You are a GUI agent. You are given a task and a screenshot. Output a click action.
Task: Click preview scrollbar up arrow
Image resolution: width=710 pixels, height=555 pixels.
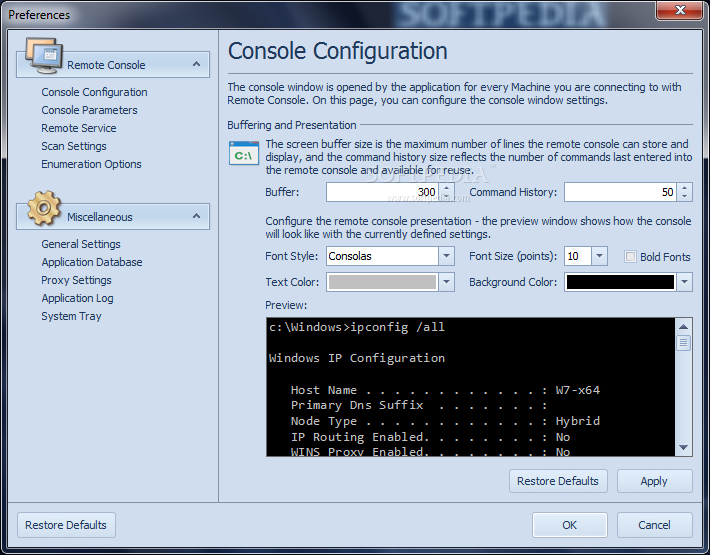(x=683, y=326)
